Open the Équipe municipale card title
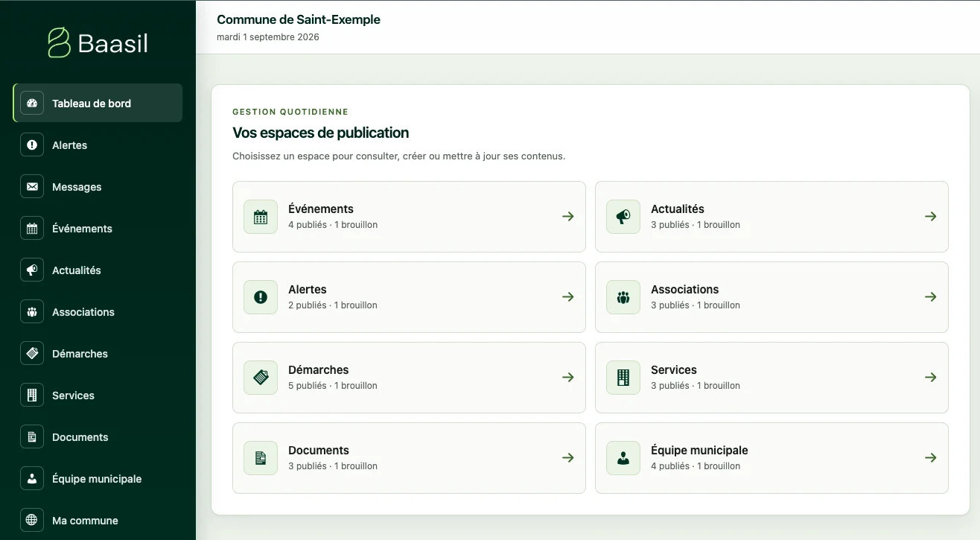The image size is (980, 540). (x=699, y=451)
